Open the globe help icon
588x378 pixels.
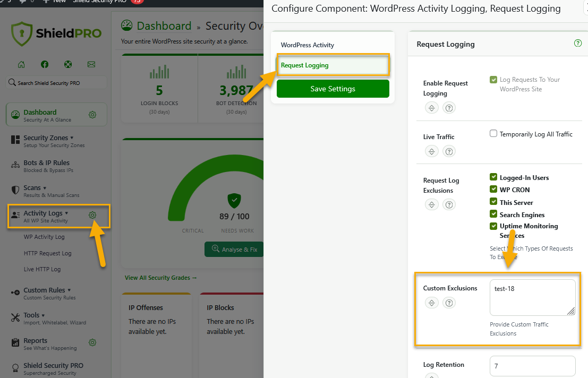click(x=68, y=64)
